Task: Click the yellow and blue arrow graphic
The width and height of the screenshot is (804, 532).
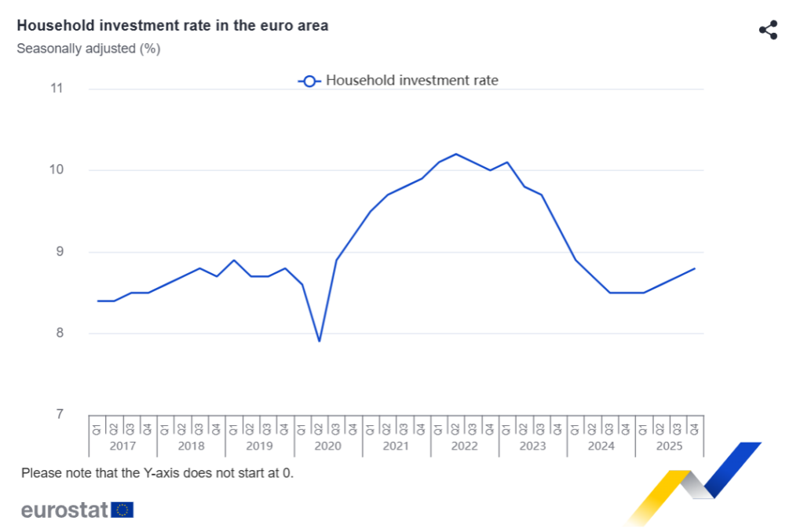Action: click(696, 480)
